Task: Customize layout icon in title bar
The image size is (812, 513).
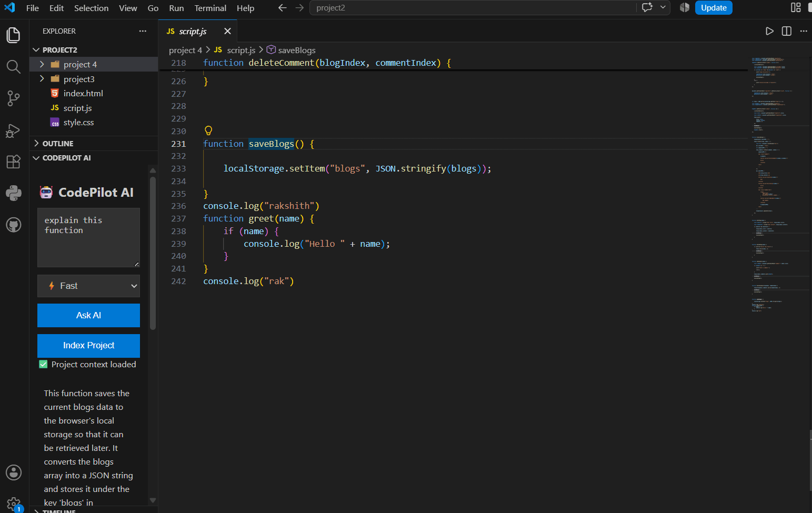Action: 796,7
